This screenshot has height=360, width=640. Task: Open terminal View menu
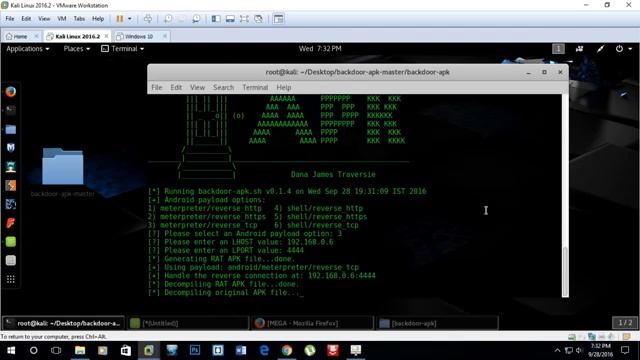pyautogui.click(x=197, y=87)
